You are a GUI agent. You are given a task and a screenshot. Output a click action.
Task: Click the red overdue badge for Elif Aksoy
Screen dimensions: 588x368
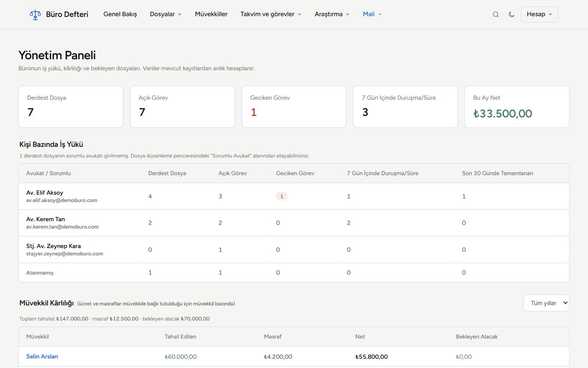coord(282,196)
